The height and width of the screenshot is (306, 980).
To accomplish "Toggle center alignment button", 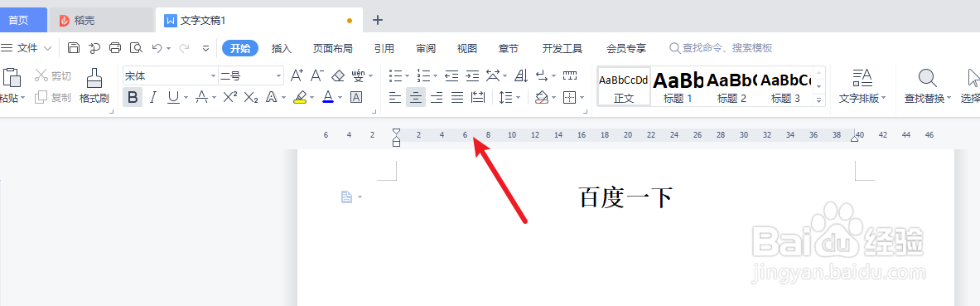I will [x=416, y=97].
